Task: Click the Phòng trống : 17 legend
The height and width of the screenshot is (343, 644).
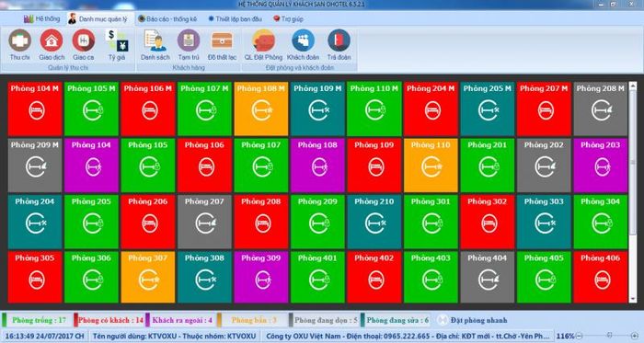Action: 36,320
